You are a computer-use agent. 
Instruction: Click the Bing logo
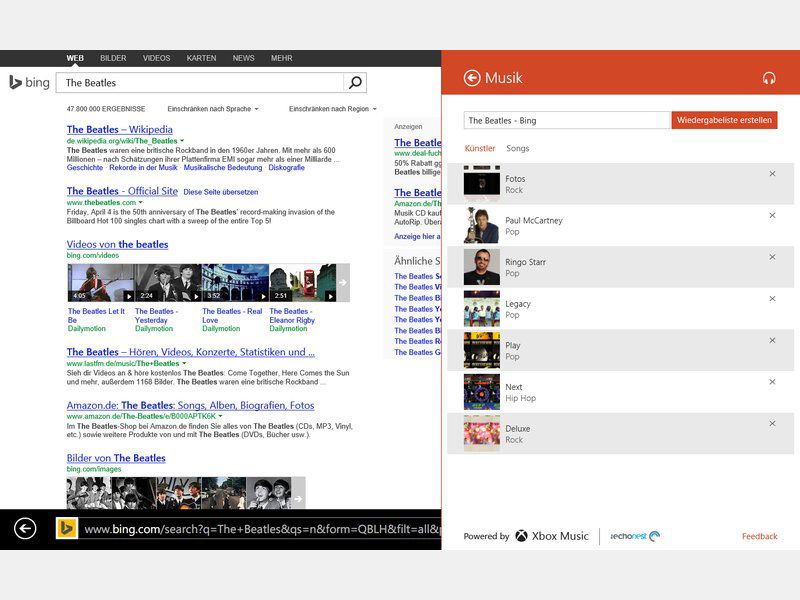(x=30, y=82)
